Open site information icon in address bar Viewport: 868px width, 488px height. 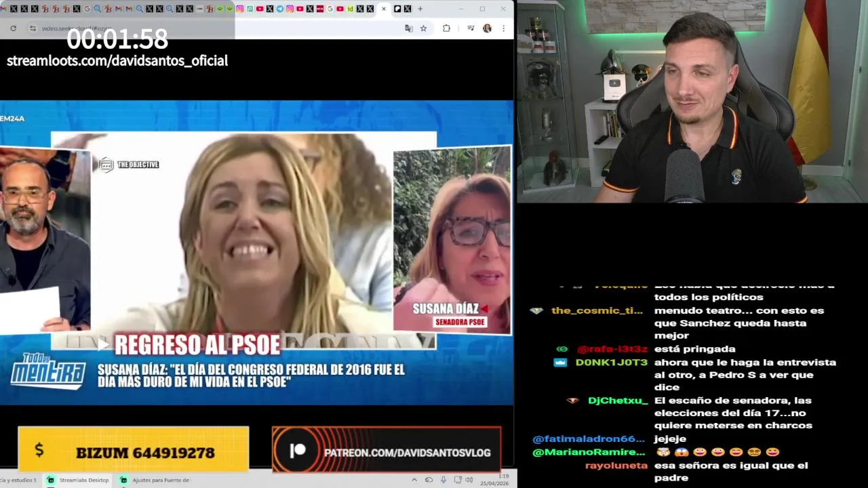33,28
